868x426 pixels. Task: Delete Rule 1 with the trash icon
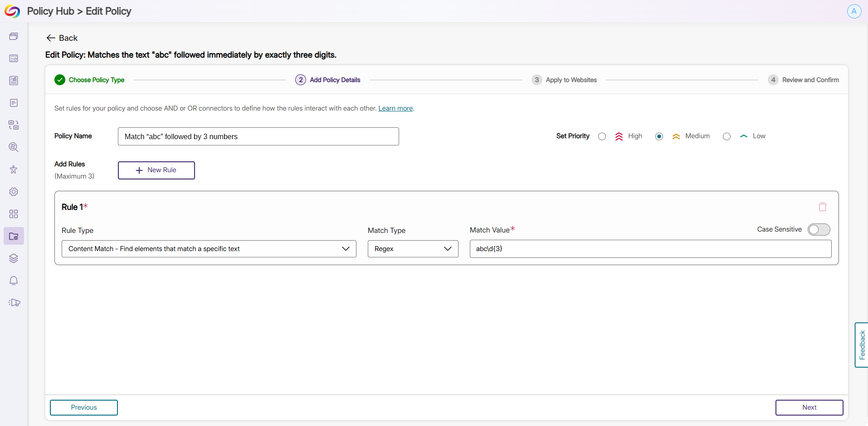coord(822,207)
